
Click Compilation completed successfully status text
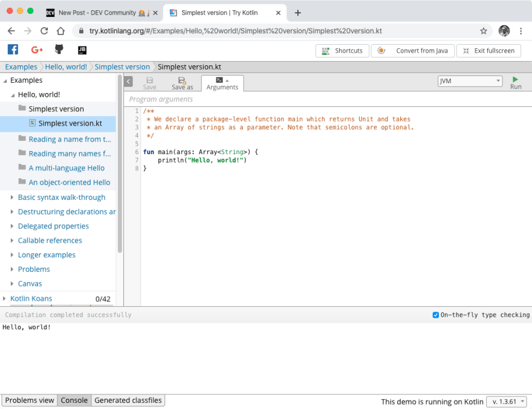[x=68, y=315]
